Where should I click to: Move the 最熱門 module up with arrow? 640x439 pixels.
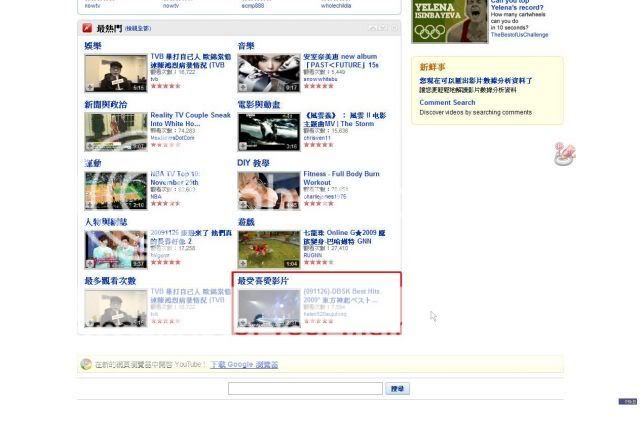372,28
